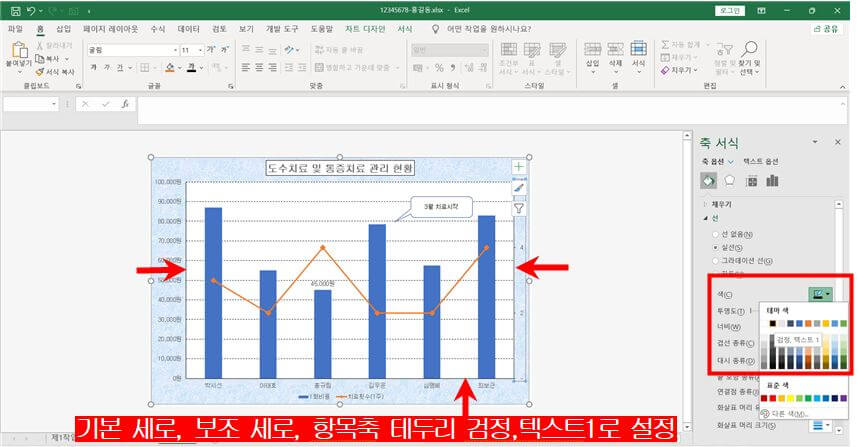Open the Name Box dropdown arrow
This screenshot has height=447, width=857.
tap(54, 104)
